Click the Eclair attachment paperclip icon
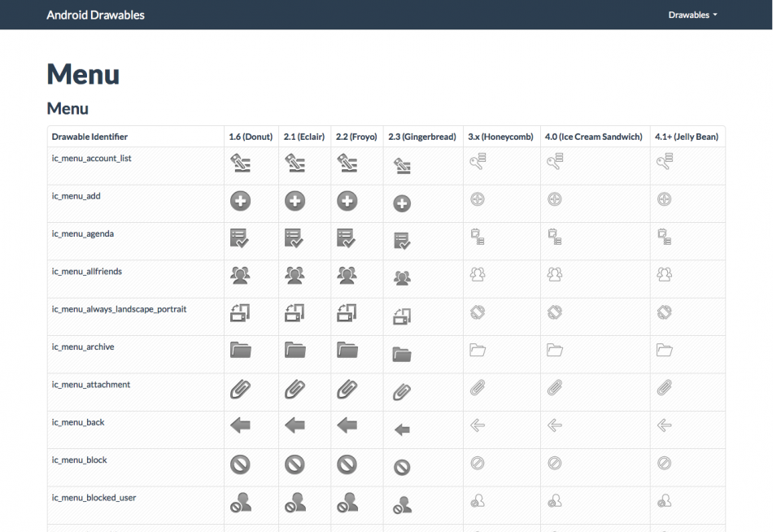This screenshot has width=781, height=532. point(295,390)
